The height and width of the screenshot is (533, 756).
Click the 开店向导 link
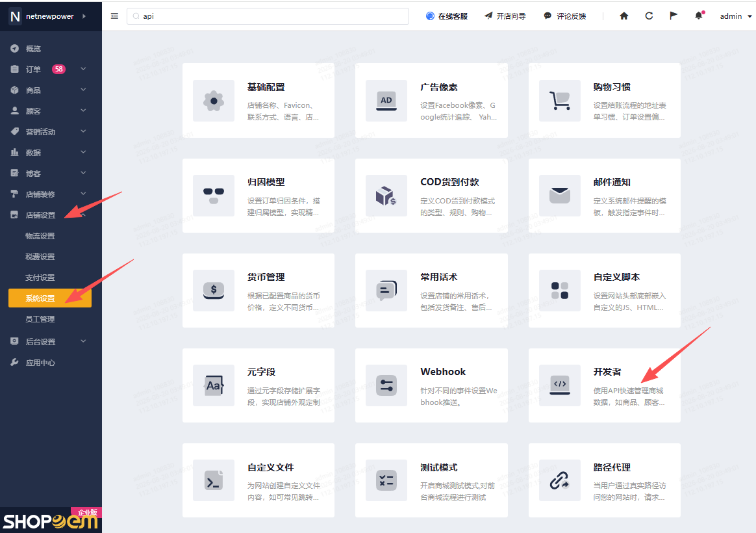click(x=505, y=16)
